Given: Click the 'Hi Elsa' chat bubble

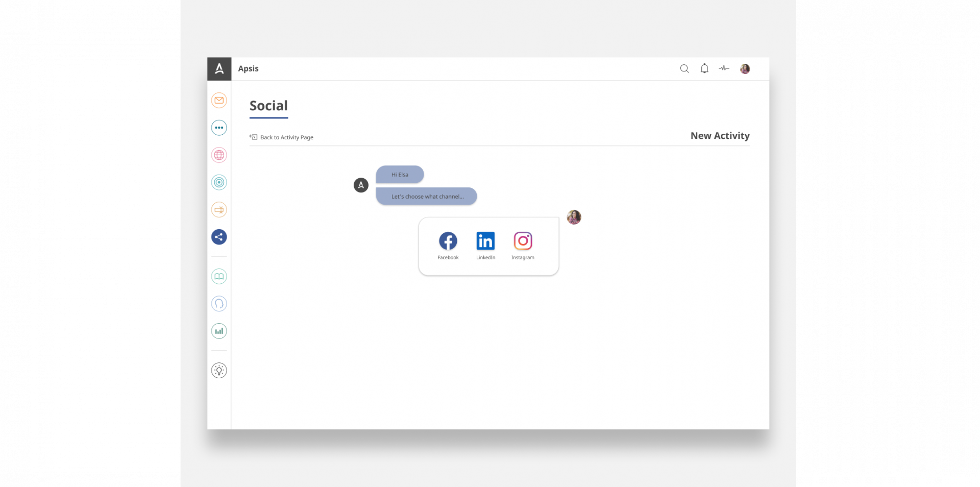Looking at the screenshot, I should [400, 175].
